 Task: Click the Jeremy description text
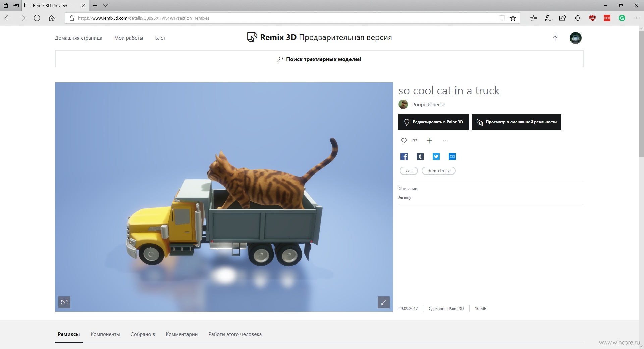pos(405,197)
